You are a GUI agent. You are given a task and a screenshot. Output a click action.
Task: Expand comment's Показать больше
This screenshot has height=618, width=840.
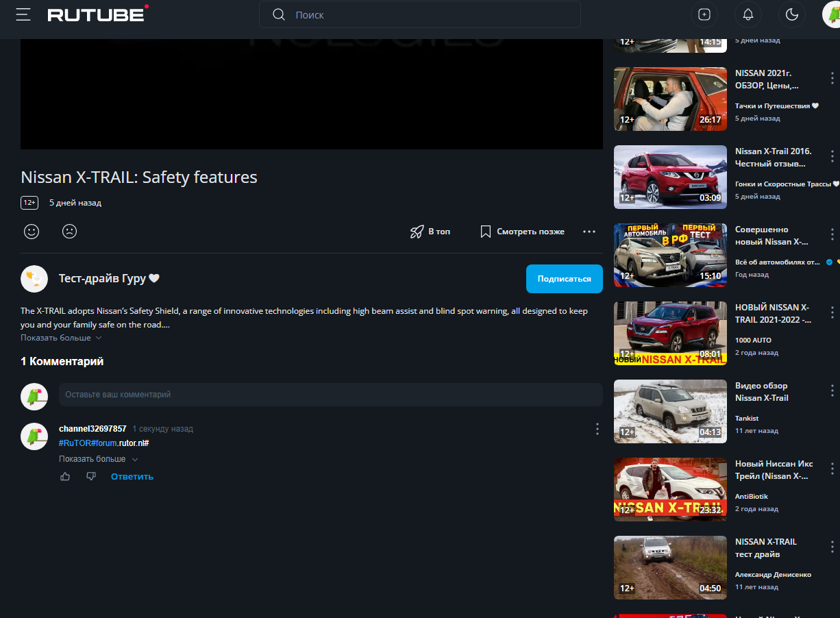[99, 459]
